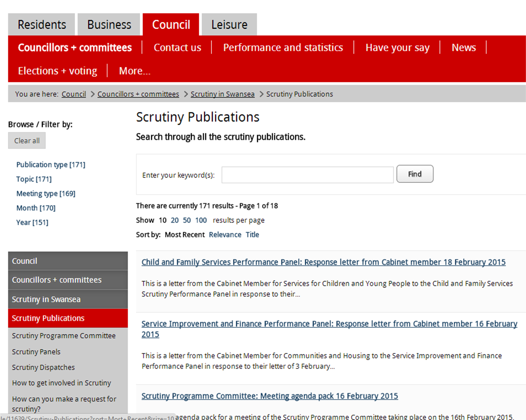Open the Residents tab
The width and height of the screenshot is (526, 420).
[x=41, y=24]
